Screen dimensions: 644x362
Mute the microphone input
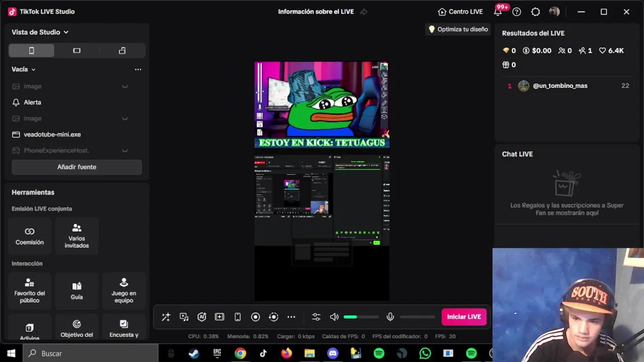[390, 317]
